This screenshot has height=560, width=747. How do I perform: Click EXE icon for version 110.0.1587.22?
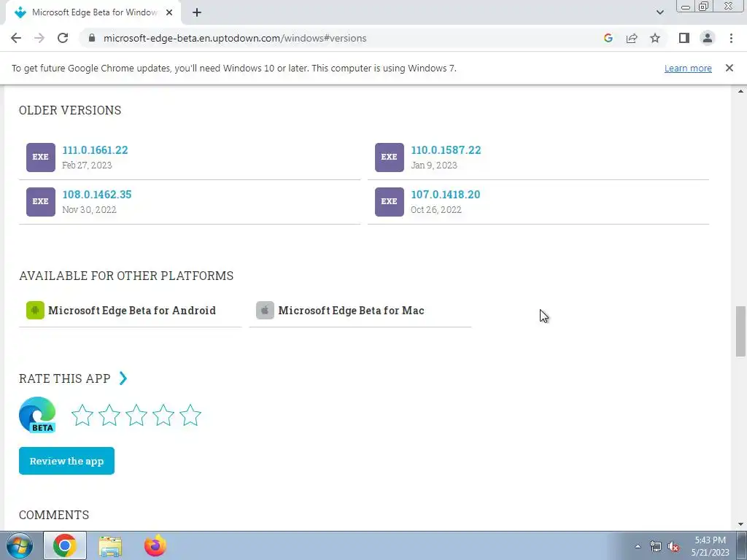click(390, 157)
